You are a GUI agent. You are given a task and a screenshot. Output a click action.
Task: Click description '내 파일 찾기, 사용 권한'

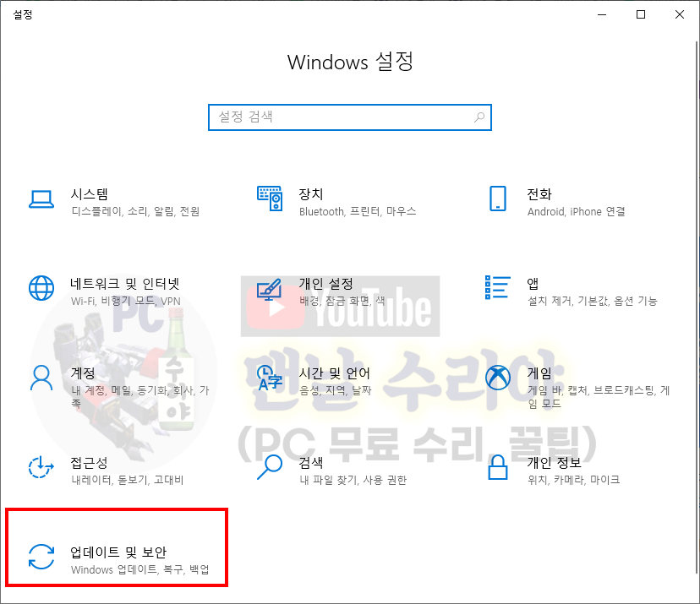353,480
